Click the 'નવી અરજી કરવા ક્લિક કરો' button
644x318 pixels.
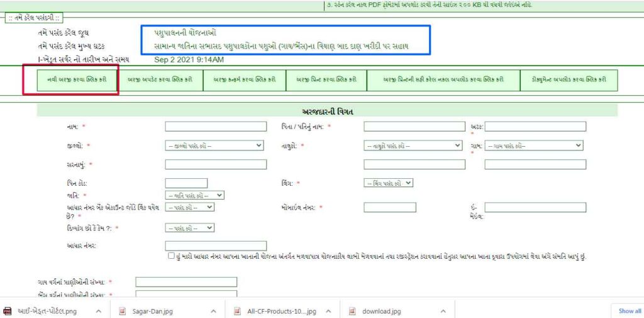pyautogui.click(x=77, y=80)
